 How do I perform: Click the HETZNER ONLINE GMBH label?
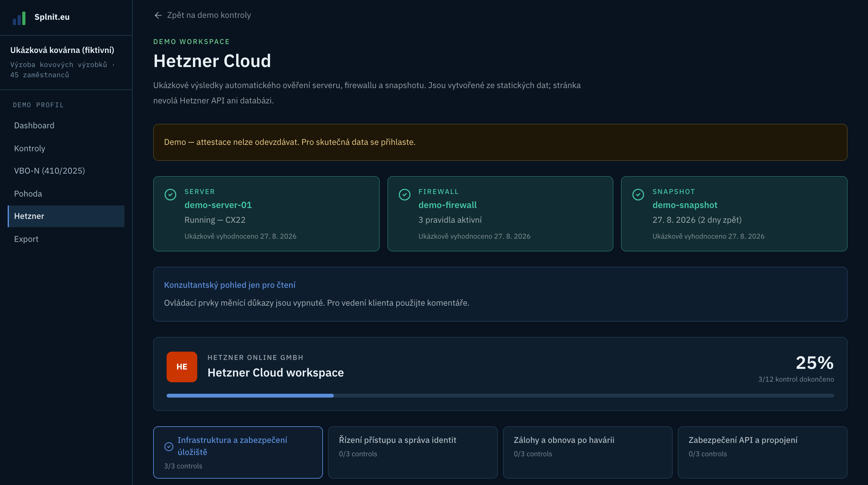coord(255,358)
